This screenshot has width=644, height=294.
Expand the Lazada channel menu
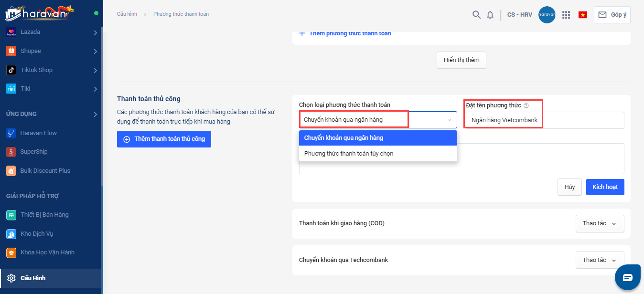pos(96,32)
